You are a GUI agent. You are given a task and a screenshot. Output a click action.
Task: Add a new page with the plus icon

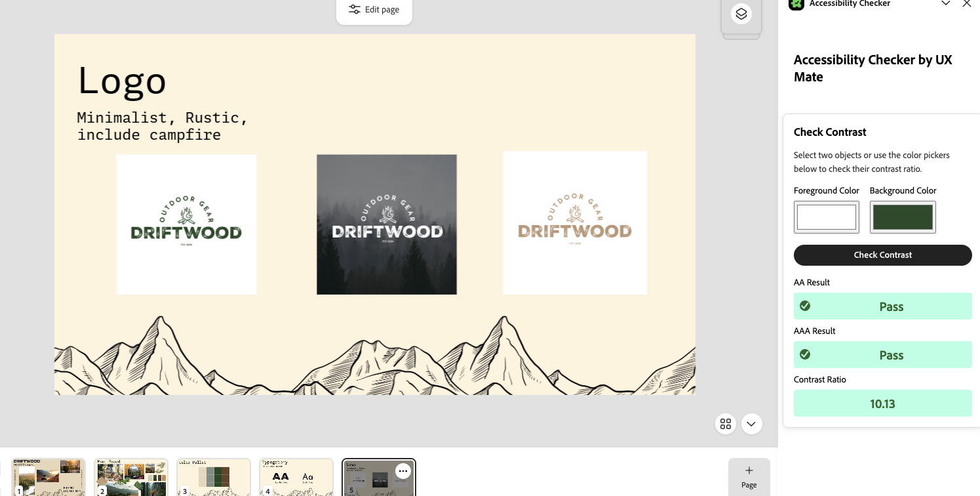[x=749, y=470]
